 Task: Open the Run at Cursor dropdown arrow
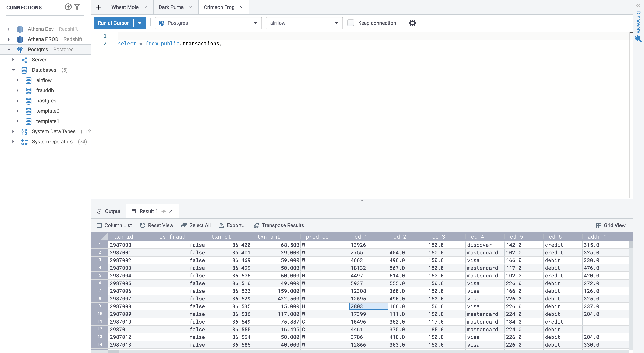tap(140, 23)
